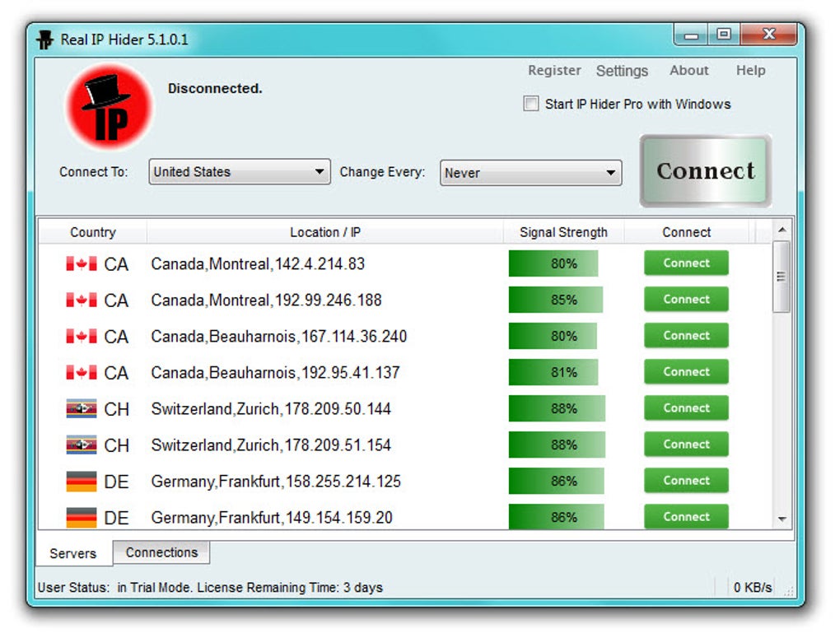Click the Canada flag for 167.114.36.240
This screenshot has height=638, width=840.
click(x=82, y=337)
